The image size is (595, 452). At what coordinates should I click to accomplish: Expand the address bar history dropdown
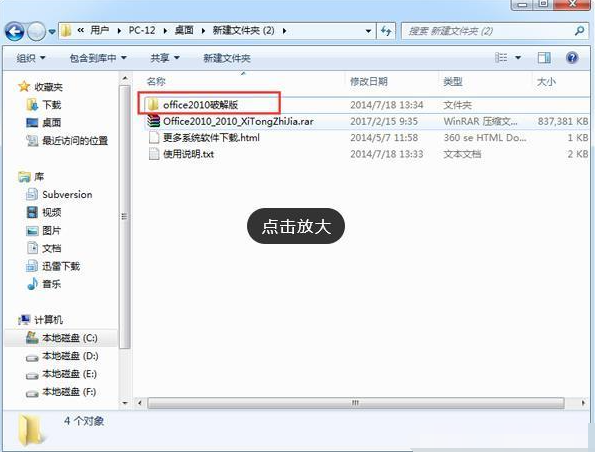(x=368, y=31)
